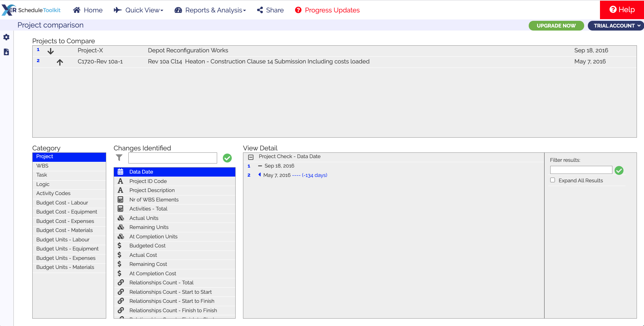Screen dimensions: 644x326
Task: Click the minus marker beside Sep 18, 2016
Action: (260, 166)
